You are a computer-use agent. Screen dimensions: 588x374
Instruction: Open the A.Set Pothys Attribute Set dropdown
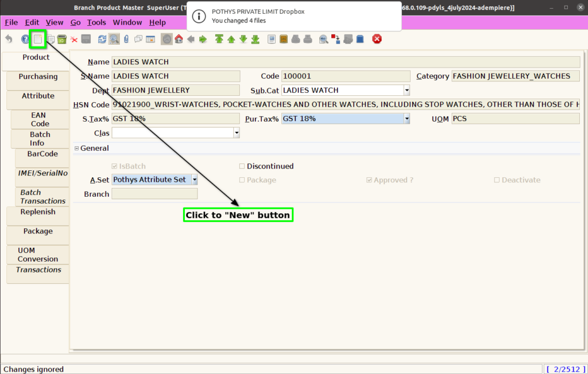coord(195,180)
